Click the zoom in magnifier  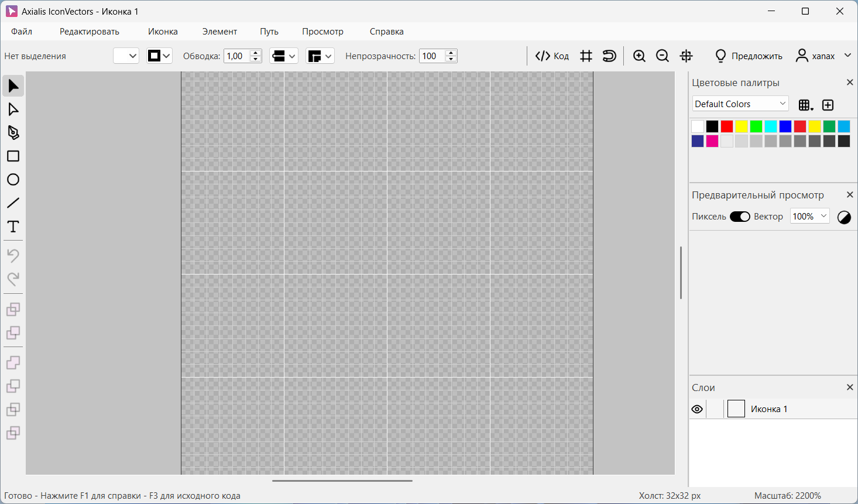point(639,56)
